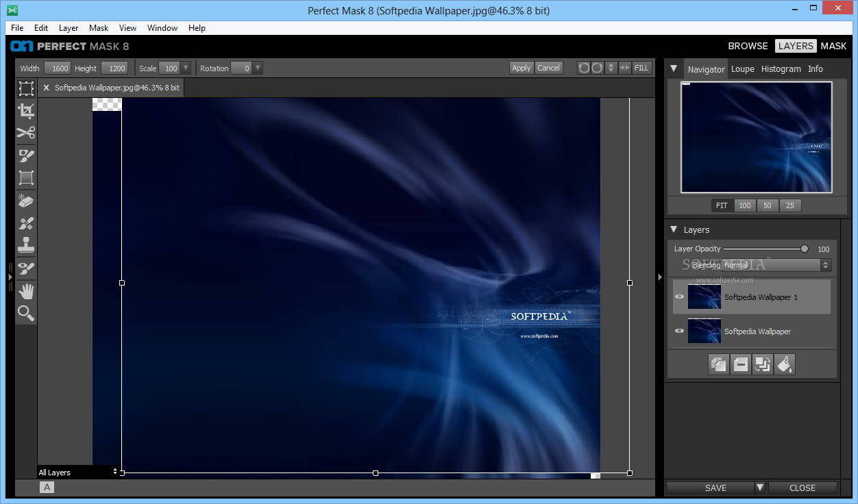Click the merge layers icon
This screenshot has height=504, width=858.
[763, 364]
